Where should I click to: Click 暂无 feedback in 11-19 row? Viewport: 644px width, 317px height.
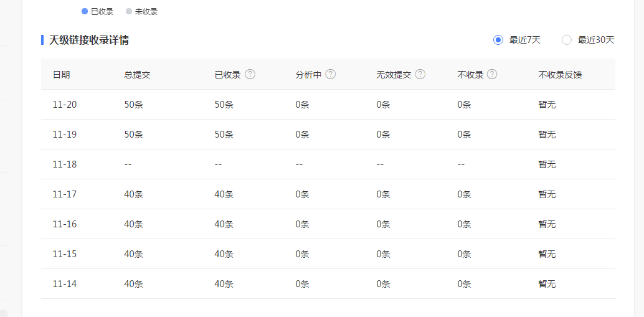pyautogui.click(x=547, y=135)
